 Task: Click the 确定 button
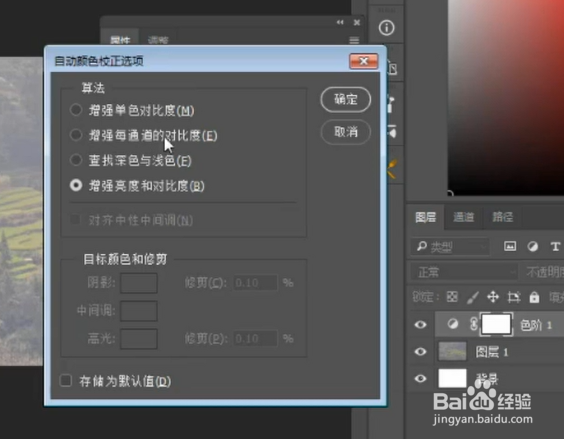(x=345, y=99)
